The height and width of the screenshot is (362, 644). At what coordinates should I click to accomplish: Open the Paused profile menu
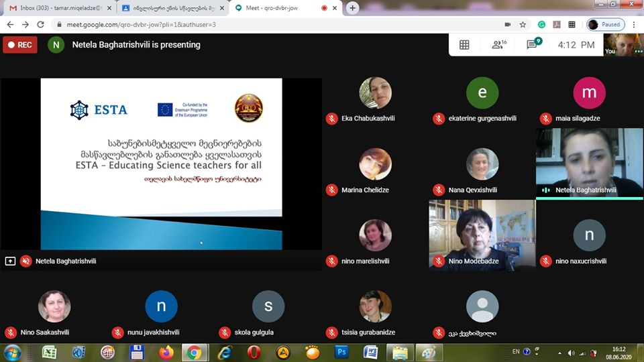click(606, 24)
